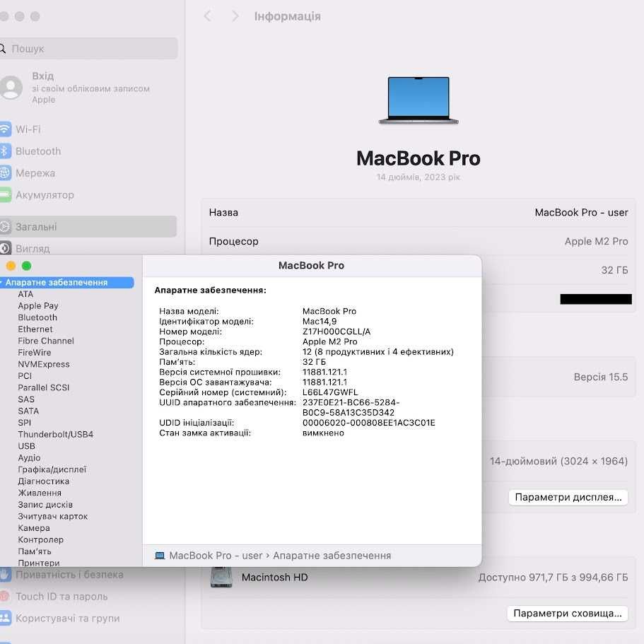Click UDID value 00006020-000808EE1AC3C01E
The image size is (644, 644).
coord(369,423)
